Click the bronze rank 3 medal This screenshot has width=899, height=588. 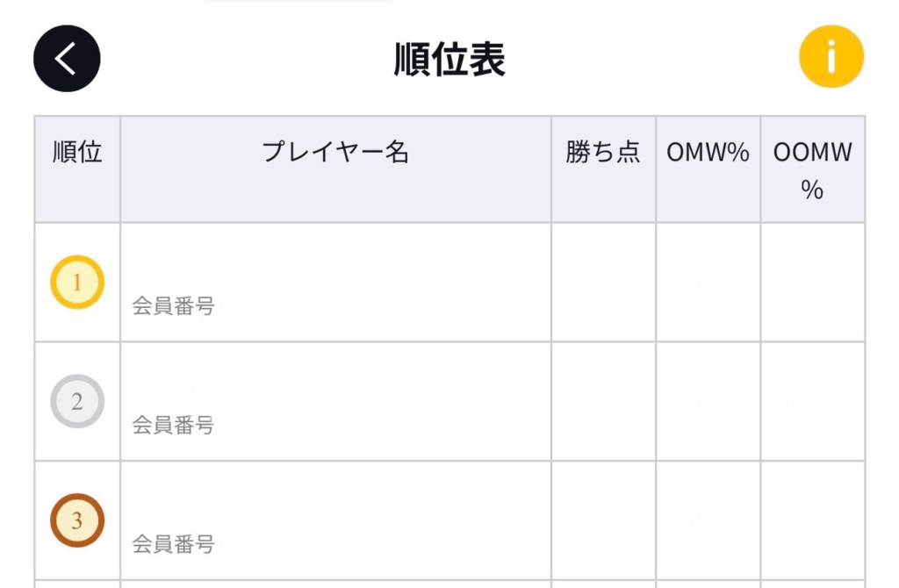77,520
